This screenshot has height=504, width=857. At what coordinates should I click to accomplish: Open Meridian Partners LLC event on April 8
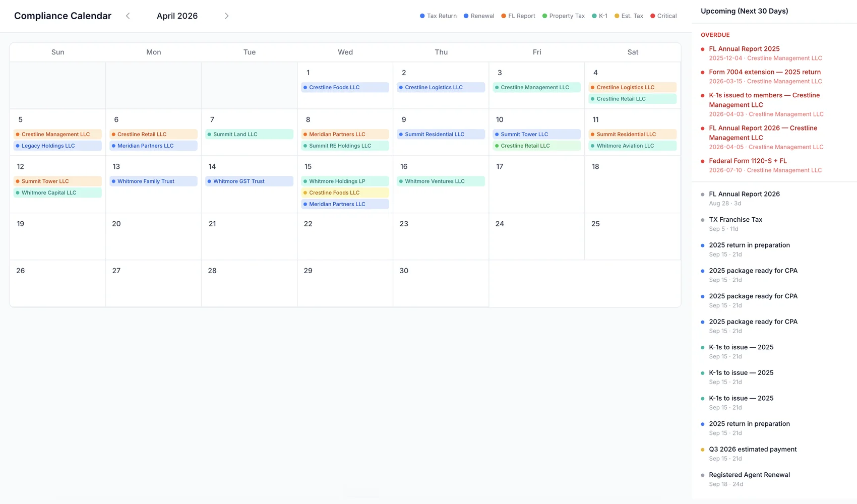coord(345,134)
